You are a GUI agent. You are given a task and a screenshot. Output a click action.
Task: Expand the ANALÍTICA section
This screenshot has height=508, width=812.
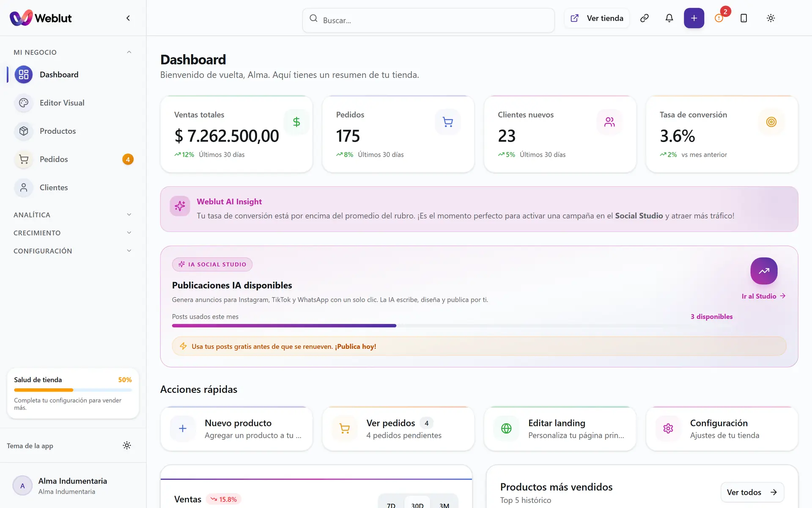pyautogui.click(x=73, y=215)
